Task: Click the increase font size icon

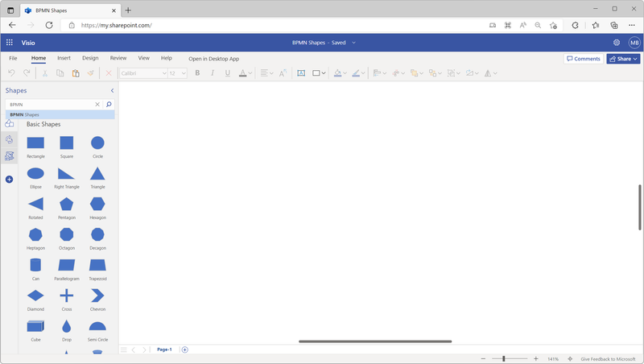Action: coord(283,73)
